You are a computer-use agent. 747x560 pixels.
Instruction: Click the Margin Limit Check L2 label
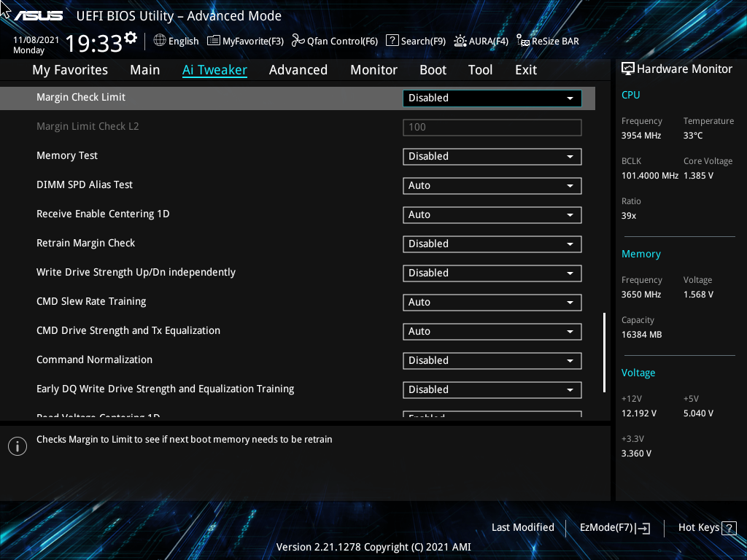[88, 126]
